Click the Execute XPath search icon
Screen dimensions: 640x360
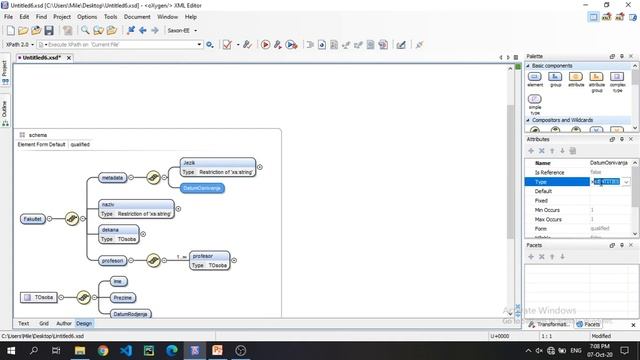pyautogui.click(x=210, y=44)
